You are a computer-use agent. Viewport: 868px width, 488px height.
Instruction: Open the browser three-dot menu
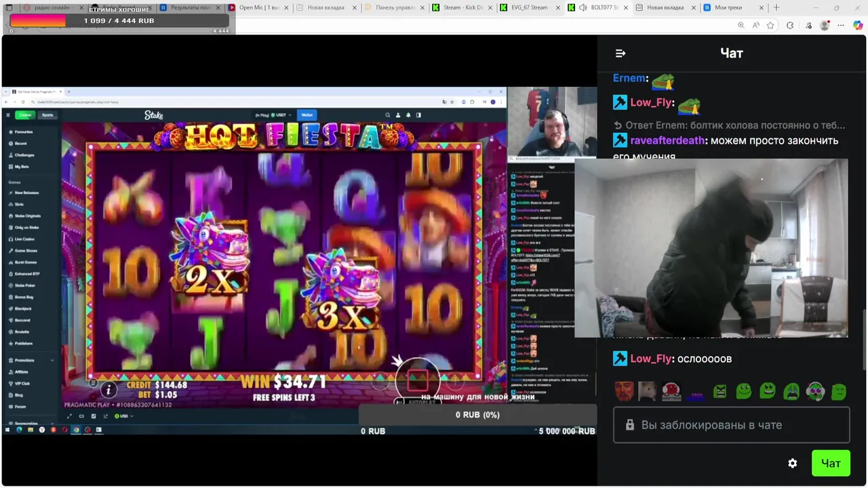coord(841,25)
